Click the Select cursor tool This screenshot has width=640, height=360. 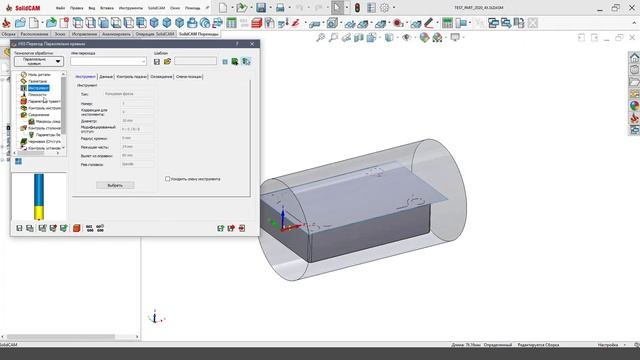pos(337,7)
